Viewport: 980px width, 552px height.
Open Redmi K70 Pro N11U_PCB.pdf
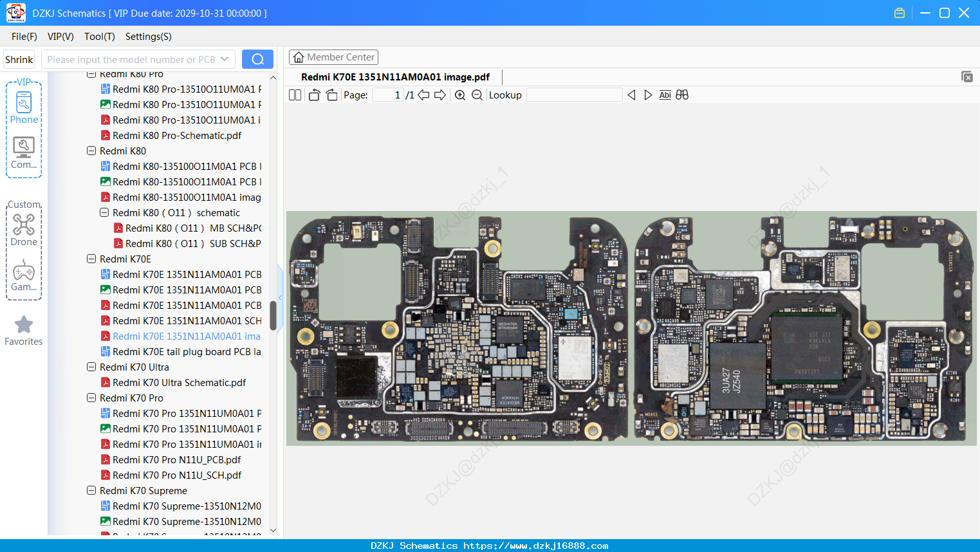click(171, 460)
